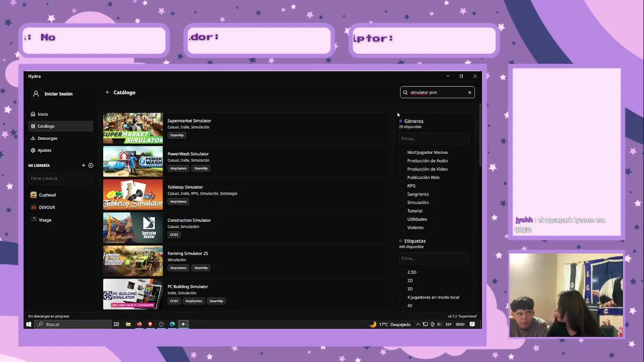This screenshot has width=644, height=362.
Task: Select Catálogo in the sidebar
Action: pyautogui.click(x=60, y=126)
